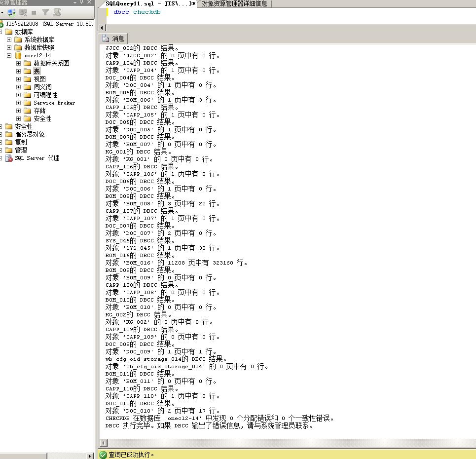Select the 数据库快照 tree label

pyautogui.click(x=39, y=47)
